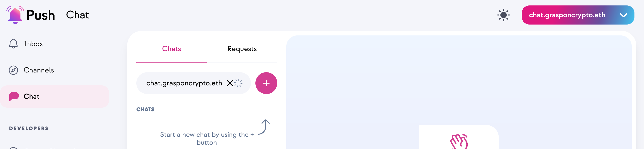Open the chat.grasponcrypto.eth wallet dropdown
Screen dimensions: 644x149
click(x=578, y=15)
